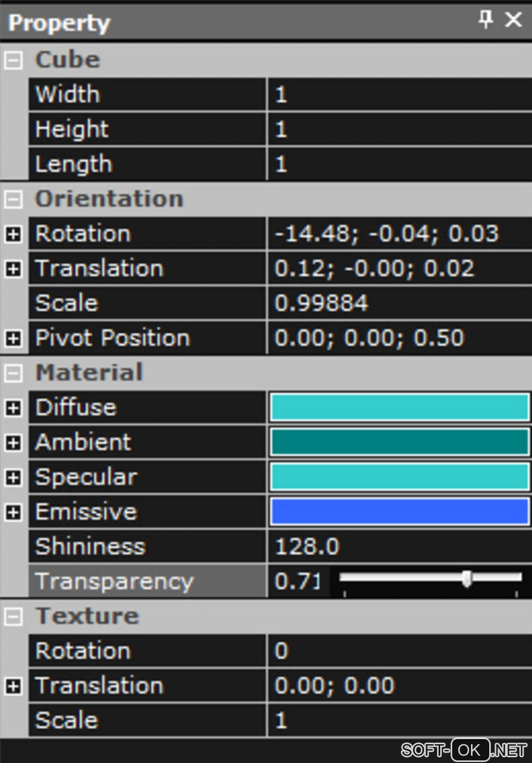Open the Diffuse color swatch

click(x=400, y=407)
